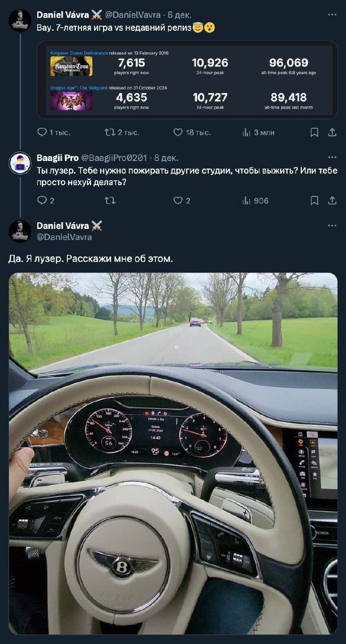Open more options on the bottom Daniel Vávra tweet

tap(332, 225)
